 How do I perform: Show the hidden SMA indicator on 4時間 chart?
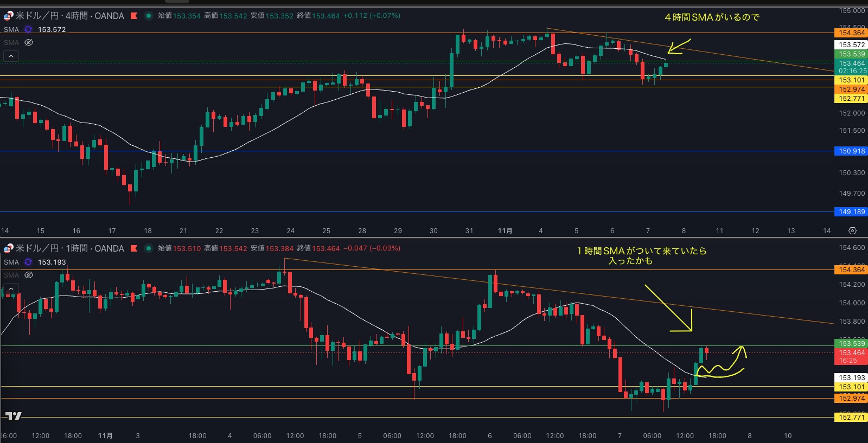coord(29,42)
